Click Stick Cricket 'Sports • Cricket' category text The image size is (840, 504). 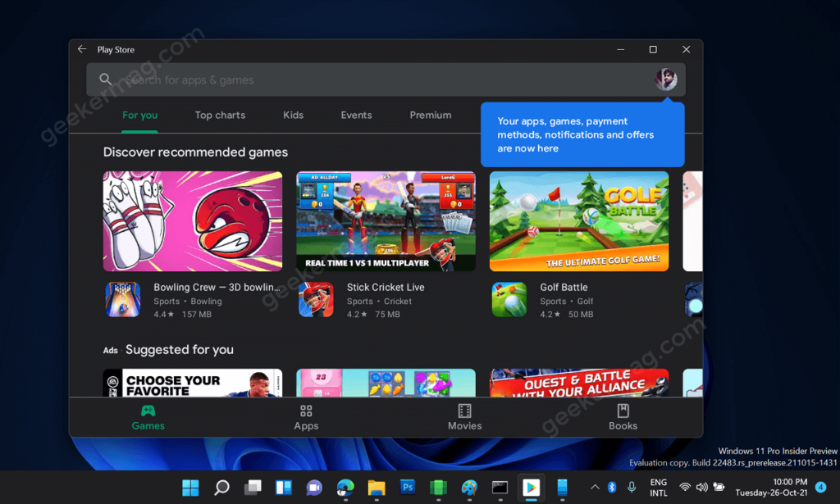click(x=379, y=302)
